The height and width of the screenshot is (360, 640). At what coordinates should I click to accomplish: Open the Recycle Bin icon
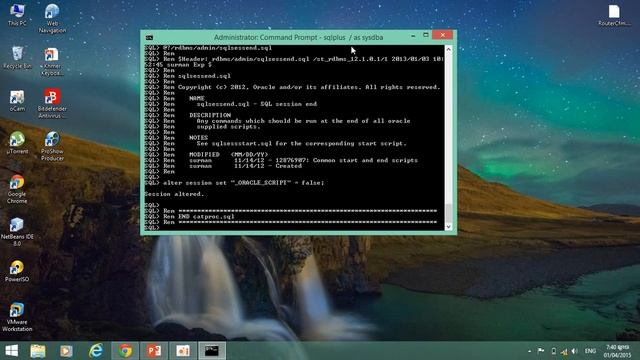click(x=17, y=58)
